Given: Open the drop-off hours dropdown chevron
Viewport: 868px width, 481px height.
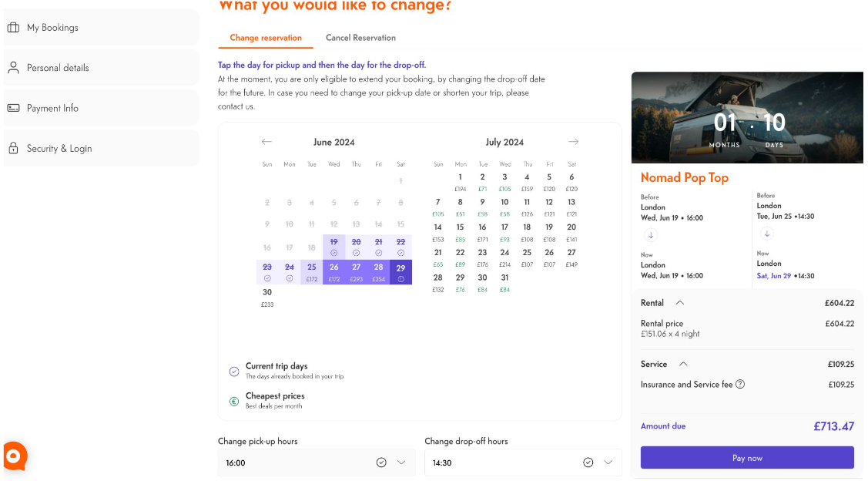Looking at the screenshot, I should [x=608, y=462].
